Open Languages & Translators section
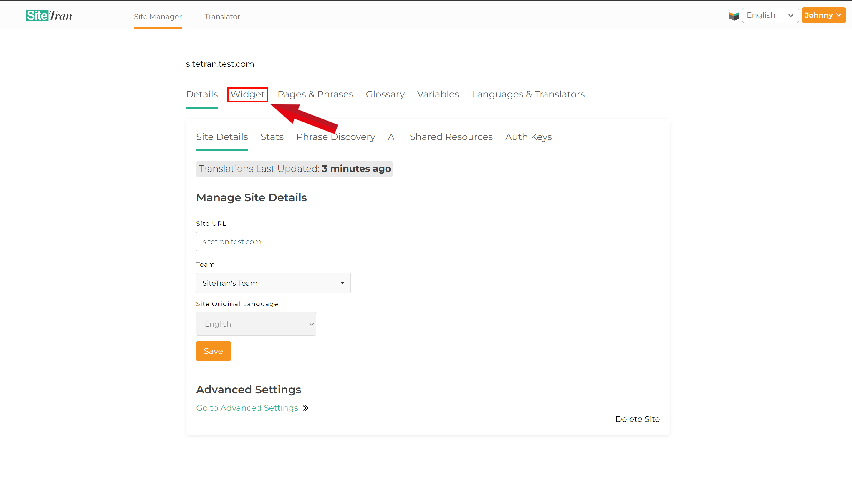The width and height of the screenshot is (852, 504). (x=528, y=94)
